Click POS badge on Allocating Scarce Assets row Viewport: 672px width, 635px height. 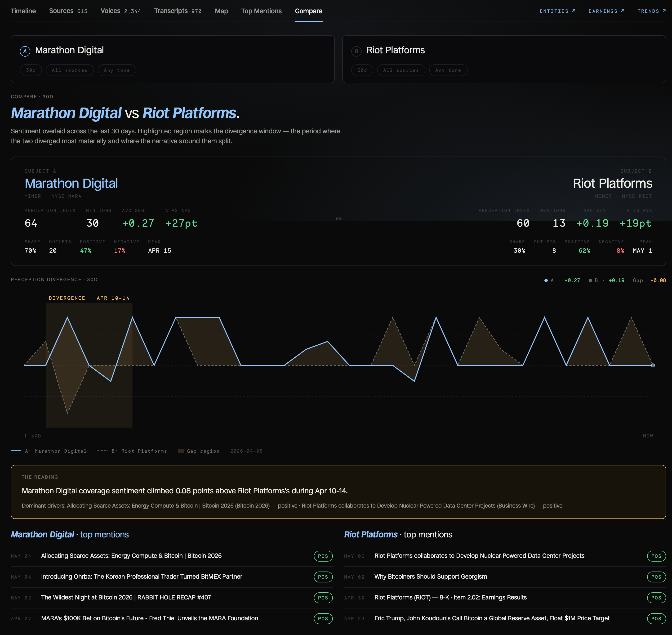(x=323, y=556)
